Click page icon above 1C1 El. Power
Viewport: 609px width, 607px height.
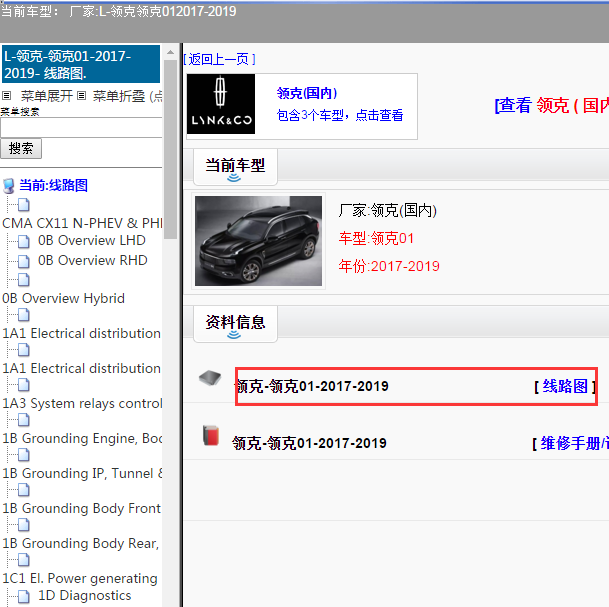(24, 560)
